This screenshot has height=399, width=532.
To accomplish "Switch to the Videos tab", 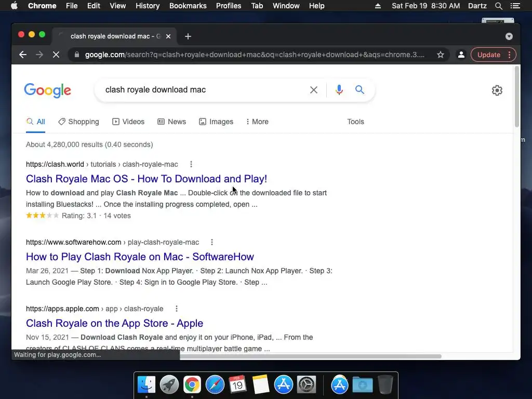I will [128, 122].
